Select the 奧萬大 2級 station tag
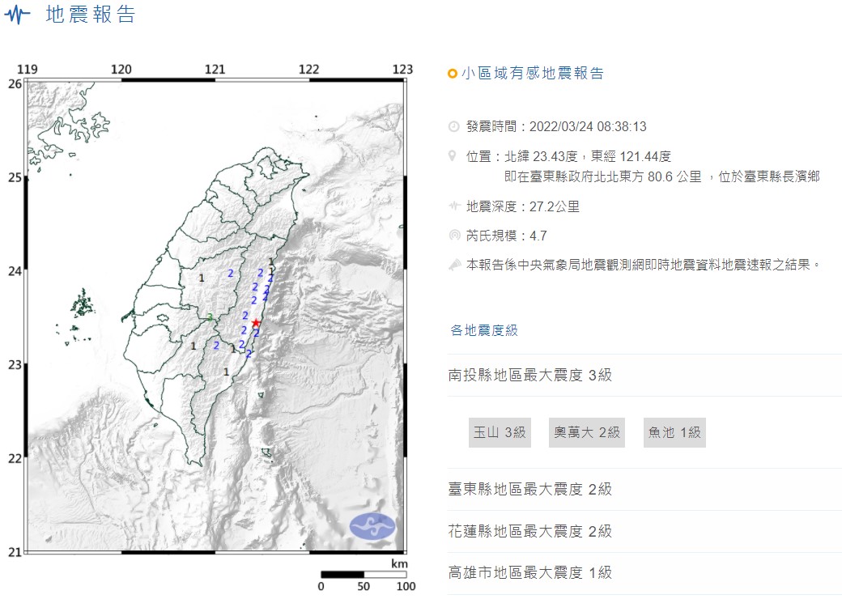The height and width of the screenshot is (616, 842). [x=587, y=432]
